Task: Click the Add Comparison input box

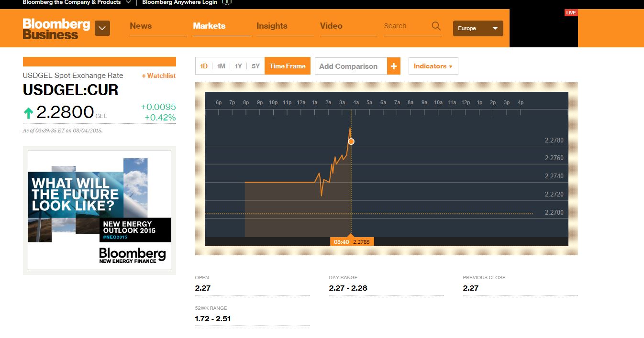Action: [351, 66]
